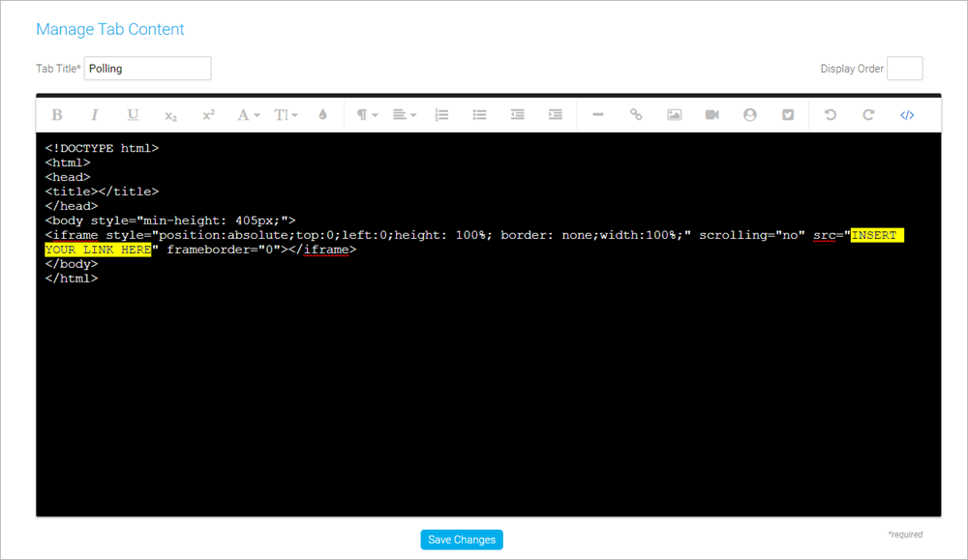Open the text alignment dropdown
The image size is (968, 560).
tap(405, 115)
